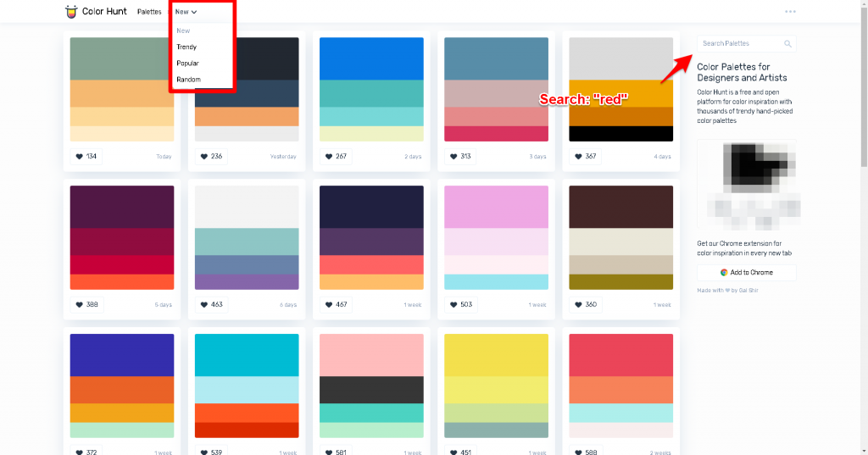Click the magnifier icon in search box

pos(787,43)
